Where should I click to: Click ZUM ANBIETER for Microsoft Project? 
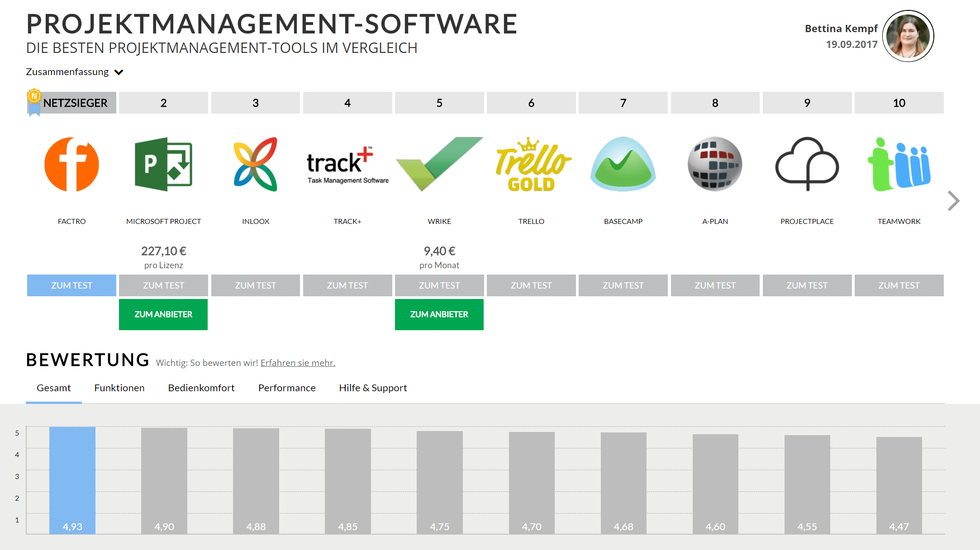[163, 314]
